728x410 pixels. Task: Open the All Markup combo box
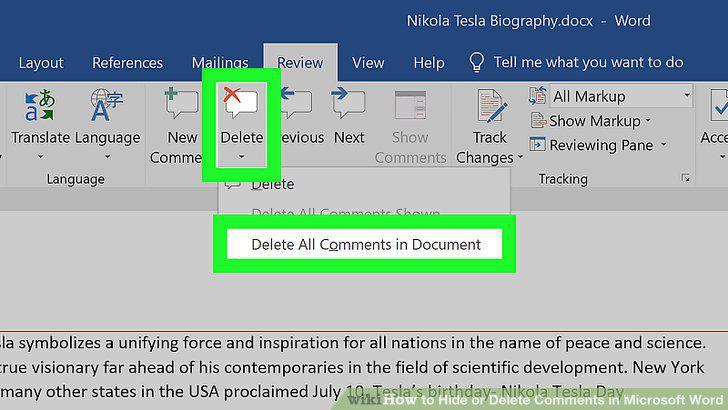[x=621, y=96]
